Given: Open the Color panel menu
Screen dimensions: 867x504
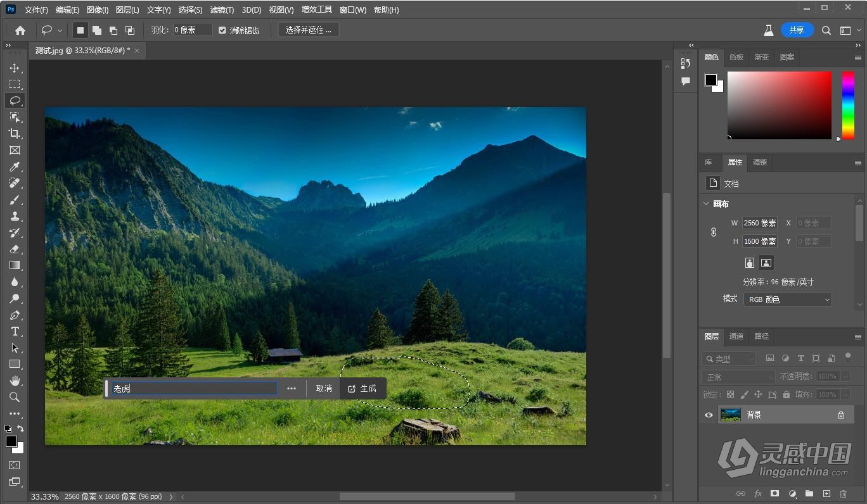Looking at the screenshot, I should (x=858, y=58).
